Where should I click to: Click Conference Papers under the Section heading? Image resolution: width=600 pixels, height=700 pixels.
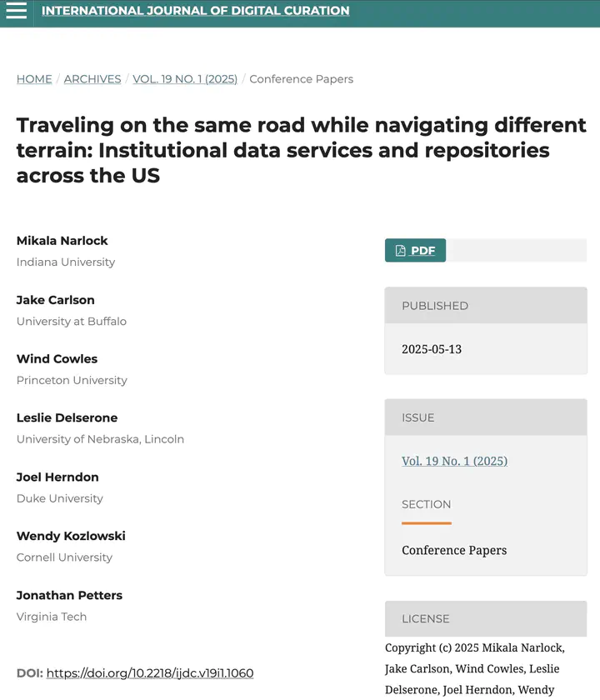[454, 550]
